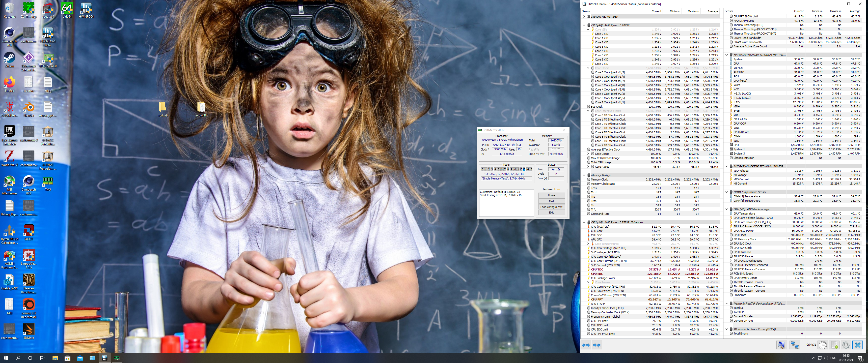Image resolution: width=868 pixels, height=363 pixels.
Task: Open Windows taskbar search icon
Action: click(18, 358)
